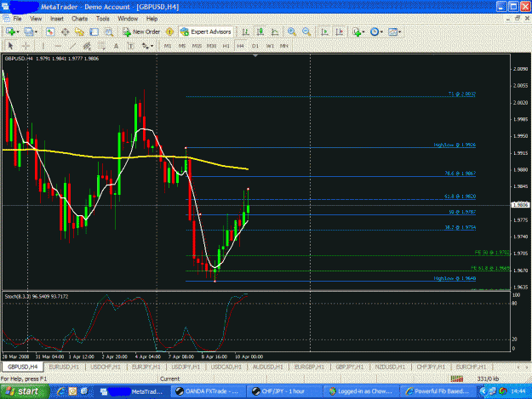
Task: Select the Text tool marked A
Action: [x=116, y=46]
